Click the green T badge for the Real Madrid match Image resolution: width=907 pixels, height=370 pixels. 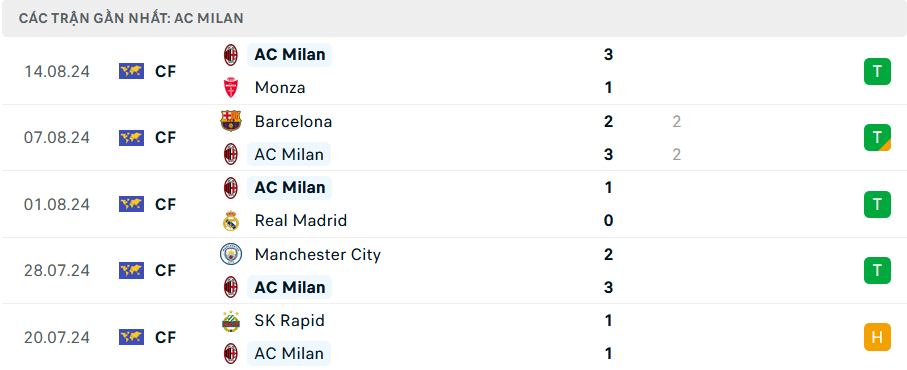tap(877, 204)
